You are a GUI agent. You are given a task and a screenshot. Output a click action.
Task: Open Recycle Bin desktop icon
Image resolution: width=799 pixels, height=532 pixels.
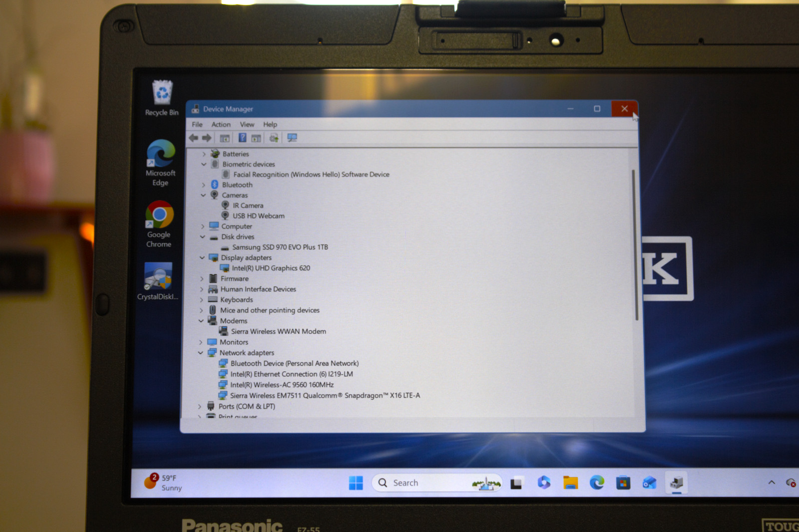point(162,98)
